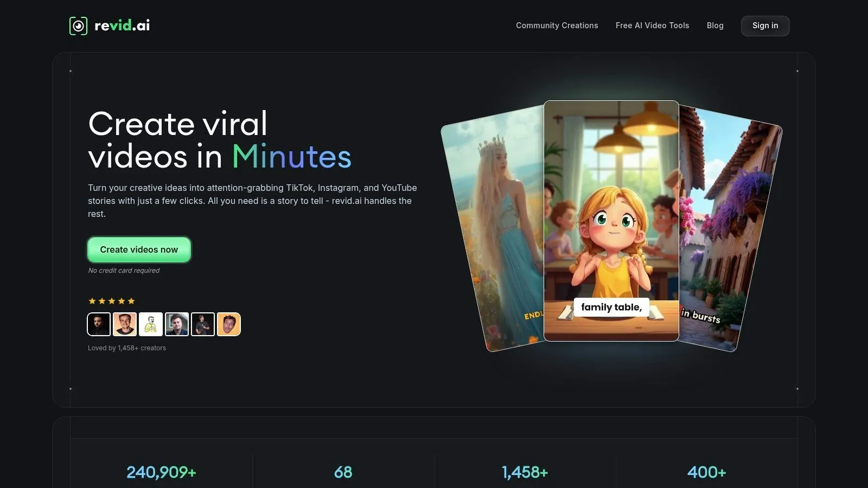Click the 'Create viral videos in Minutes' headline
Screen dimensions: 868x488
pos(220,140)
